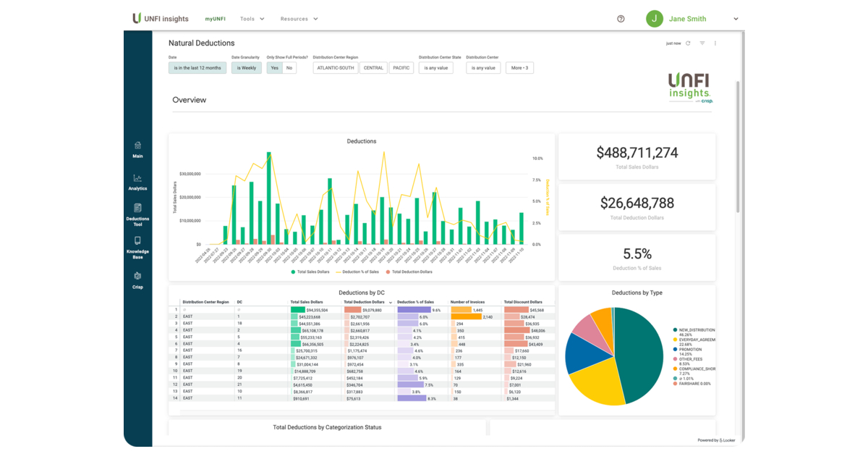Reload dashboard with the refresh icon
This screenshot has width=868, height=454.
688,43
